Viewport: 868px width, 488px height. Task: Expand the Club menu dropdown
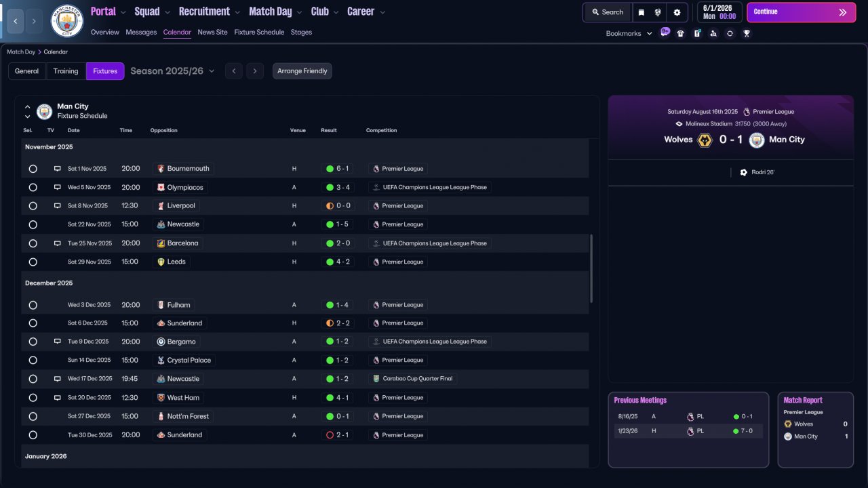[336, 12]
